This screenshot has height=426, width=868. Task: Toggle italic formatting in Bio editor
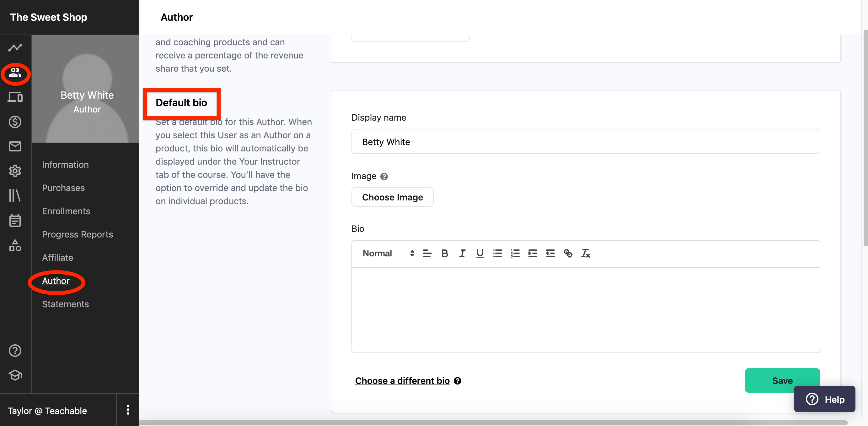coord(462,253)
